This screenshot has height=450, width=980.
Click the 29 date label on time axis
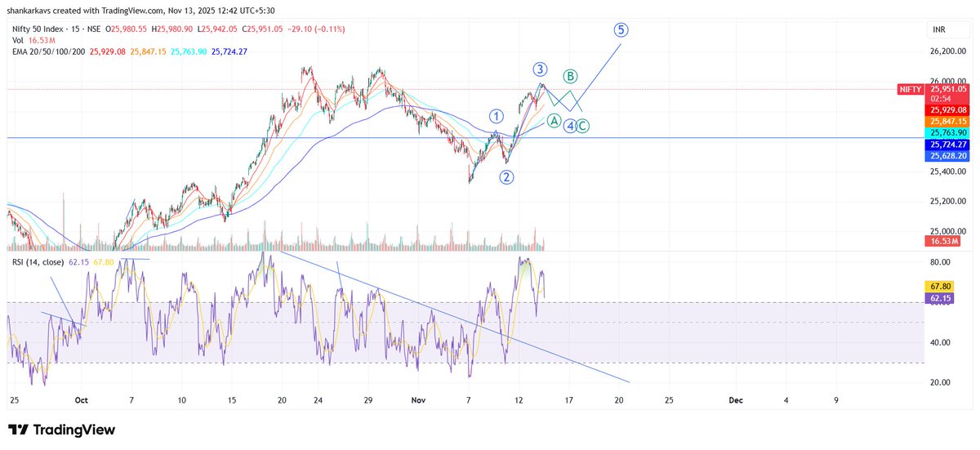point(368,401)
